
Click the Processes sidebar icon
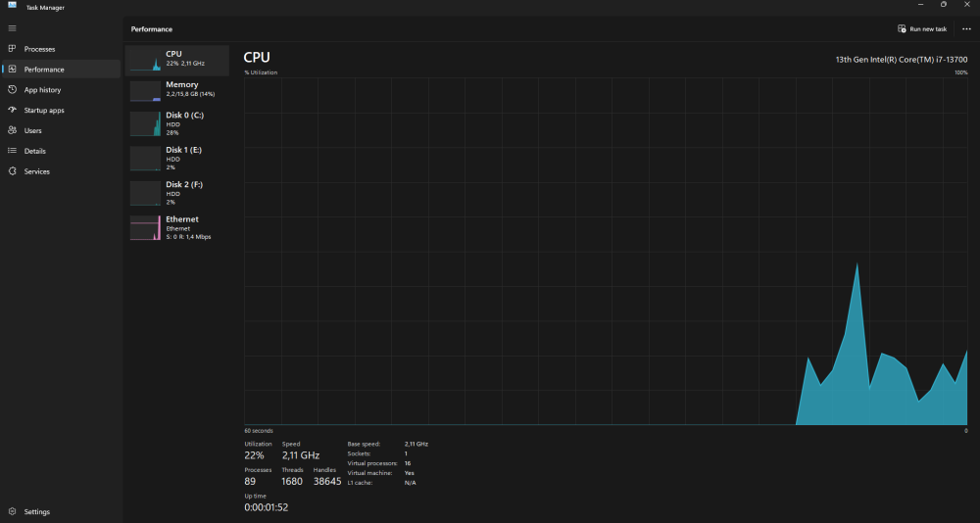(x=12, y=49)
